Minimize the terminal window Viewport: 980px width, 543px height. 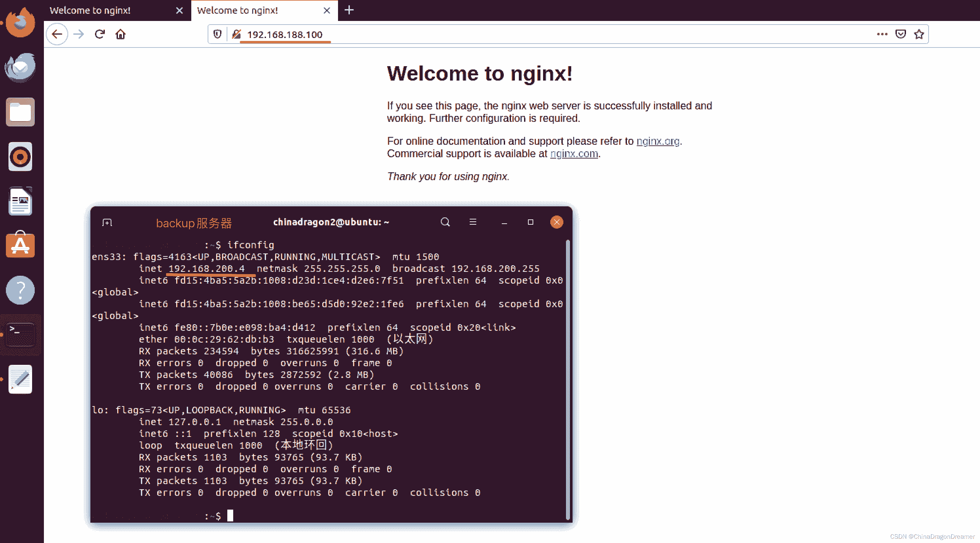tap(504, 222)
